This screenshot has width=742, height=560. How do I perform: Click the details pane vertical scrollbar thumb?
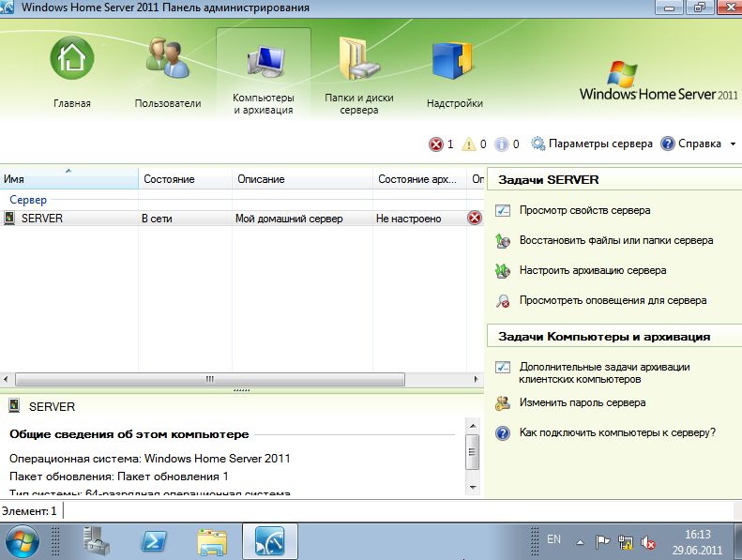[x=472, y=452]
